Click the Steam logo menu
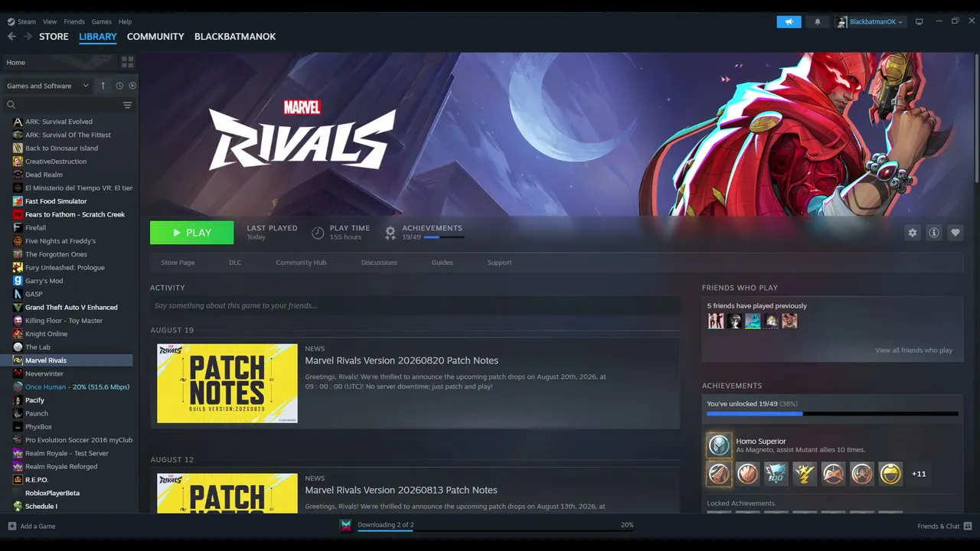The image size is (980, 551). click(x=21, y=21)
